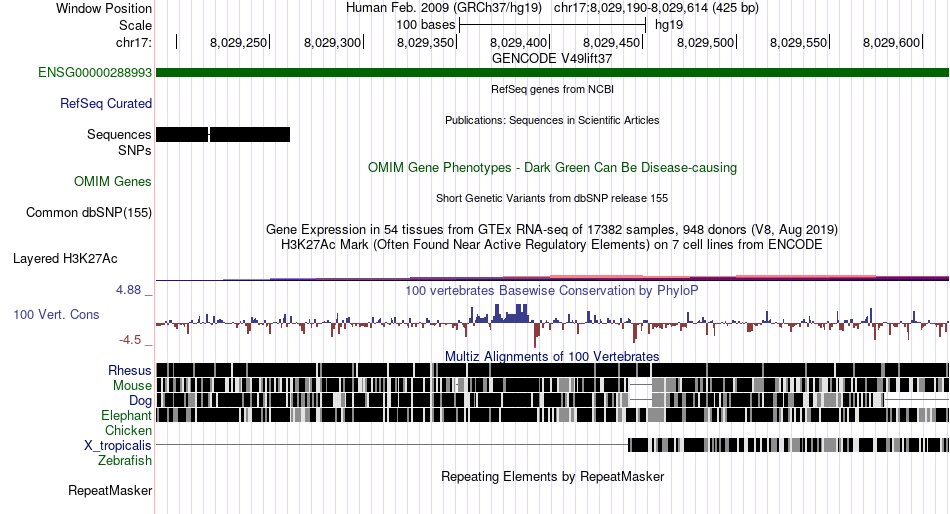Click the Rhesus alignment black bar

(x=553, y=370)
